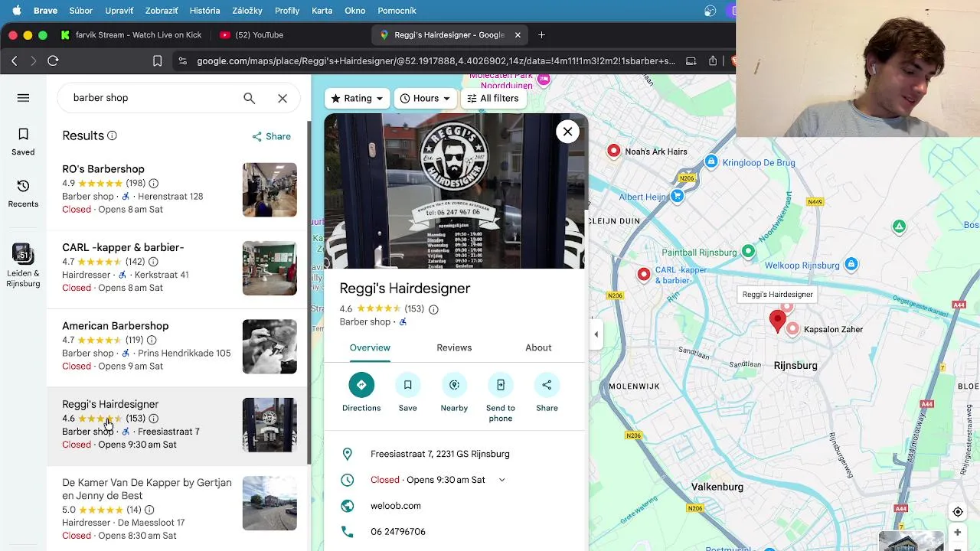Close Reggi's Hairdesigner browser tab

pos(518,34)
